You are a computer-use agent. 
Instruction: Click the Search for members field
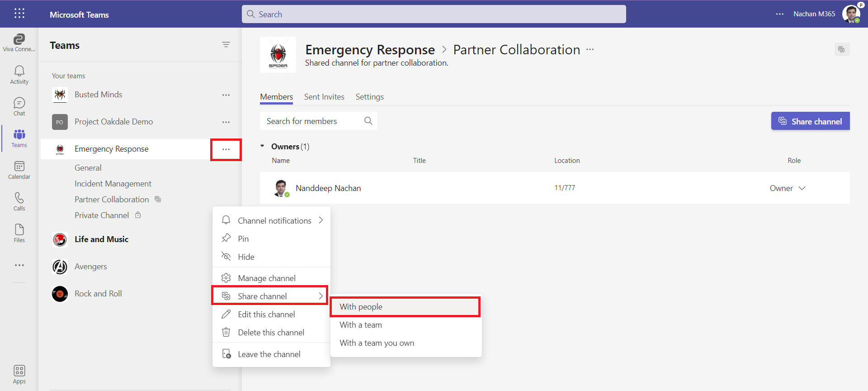[x=314, y=121]
